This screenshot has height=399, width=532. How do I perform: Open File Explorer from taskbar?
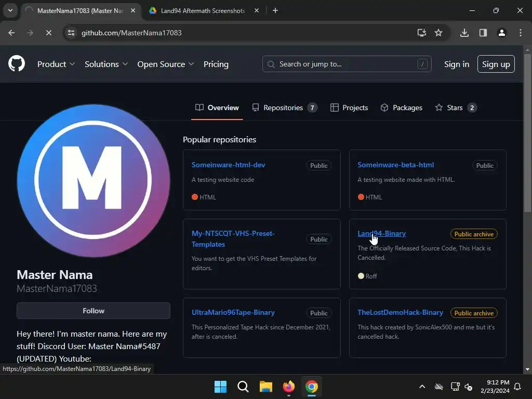[265, 387]
